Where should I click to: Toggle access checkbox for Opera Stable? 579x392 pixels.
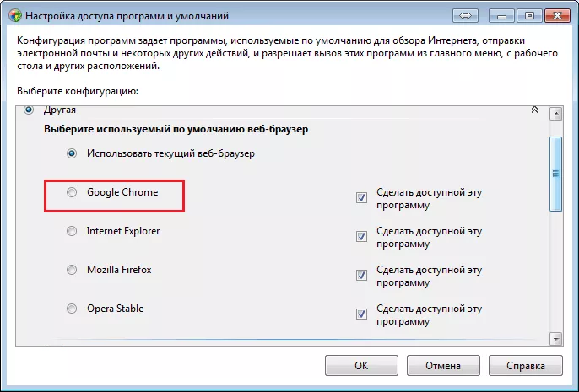361,314
